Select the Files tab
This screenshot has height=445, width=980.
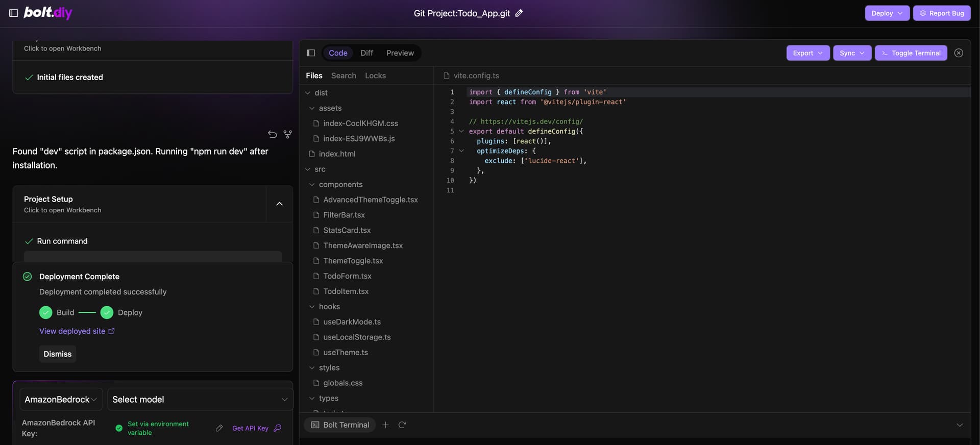(314, 76)
